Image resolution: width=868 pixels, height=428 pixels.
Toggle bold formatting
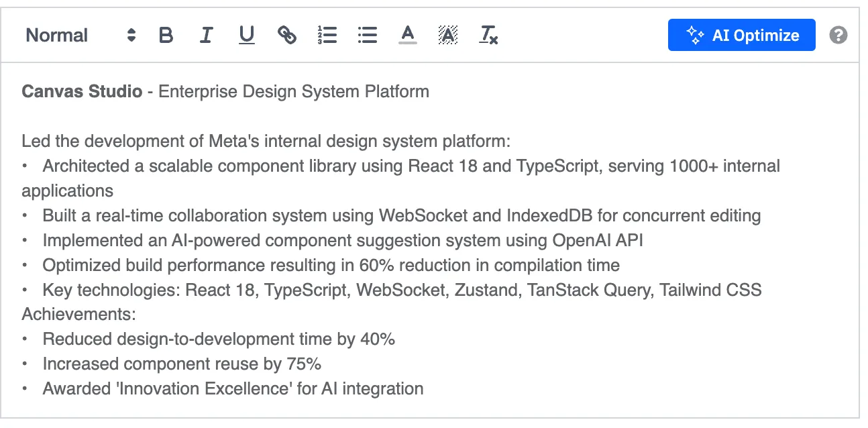[166, 36]
